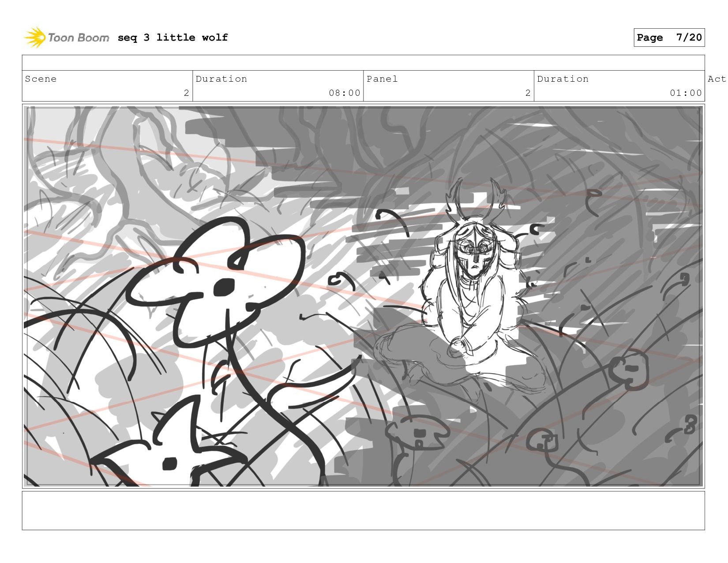Click the Toon Boom logo
This screenshot has width=728, height=563.
66,38
